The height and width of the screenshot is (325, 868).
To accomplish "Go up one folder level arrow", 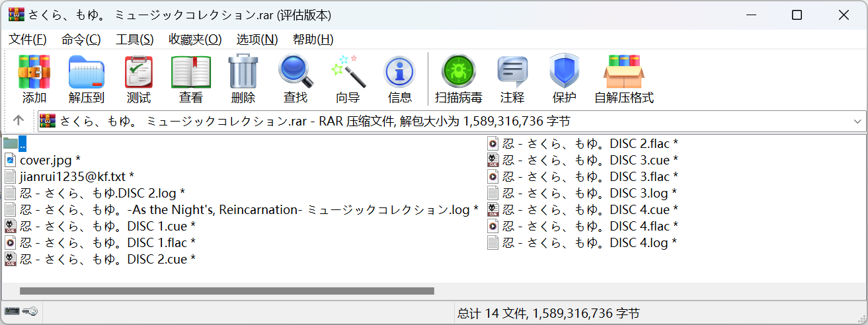I will click(x=19, y=121).
